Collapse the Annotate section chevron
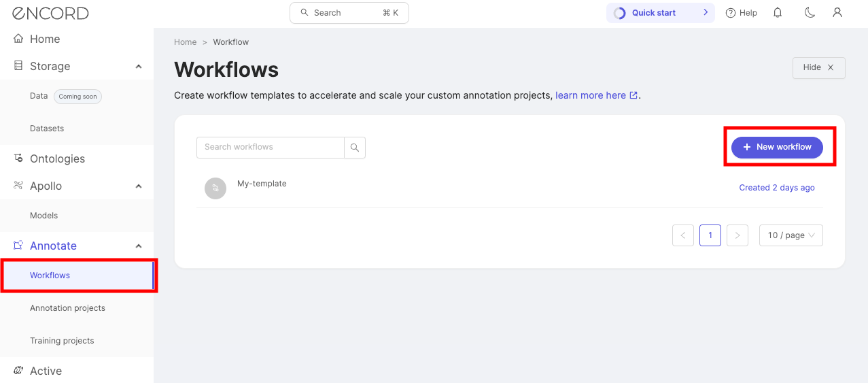The height and width of the screenshot is (383, 868). 139,246
